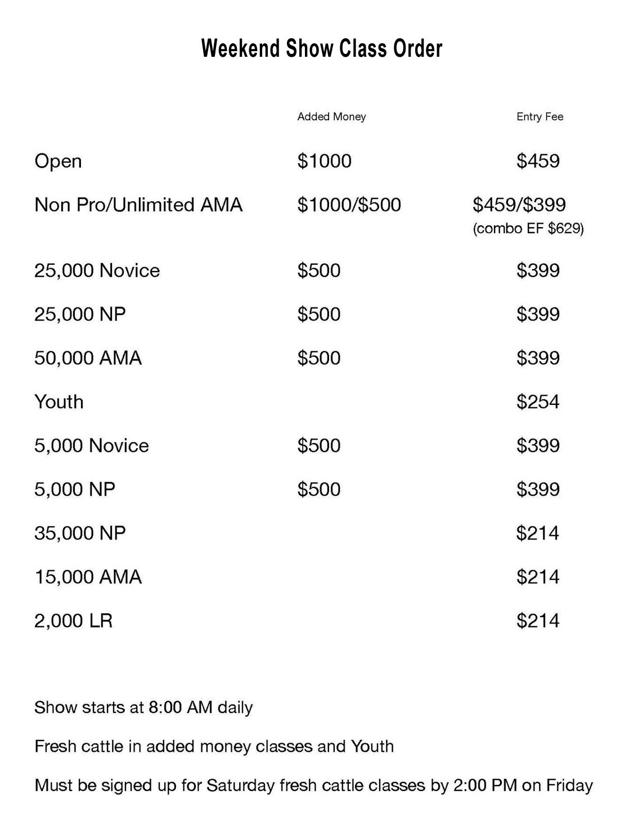Select the Youth $254 entry fee

[538, 402]
